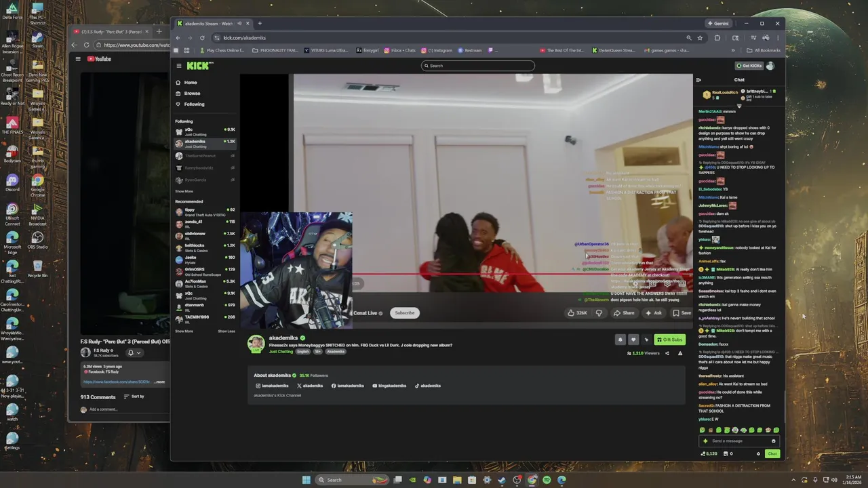
Task: Click the Get KICKs button
Action: tap(749, 66)
